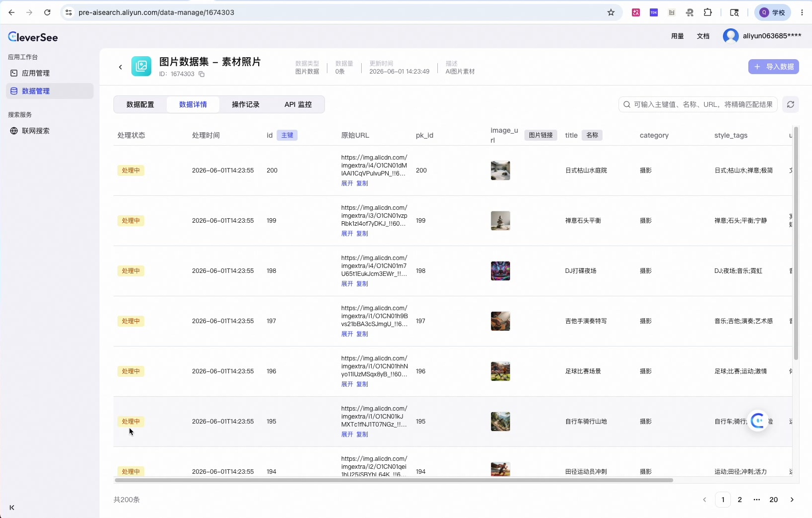Image resolution: width=812 pixels, height=518 pixels.
Task: Focus the 主键值 search input field
Action: pos(698,104)
